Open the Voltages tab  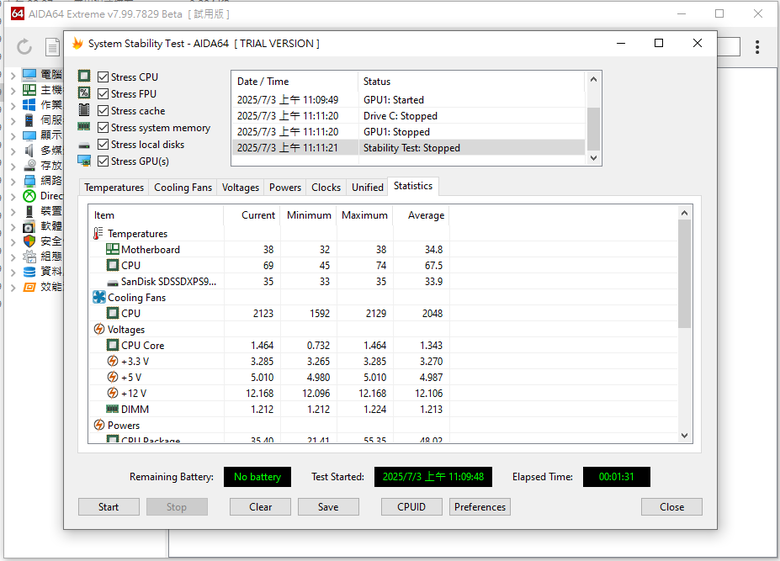pos(240,187)
